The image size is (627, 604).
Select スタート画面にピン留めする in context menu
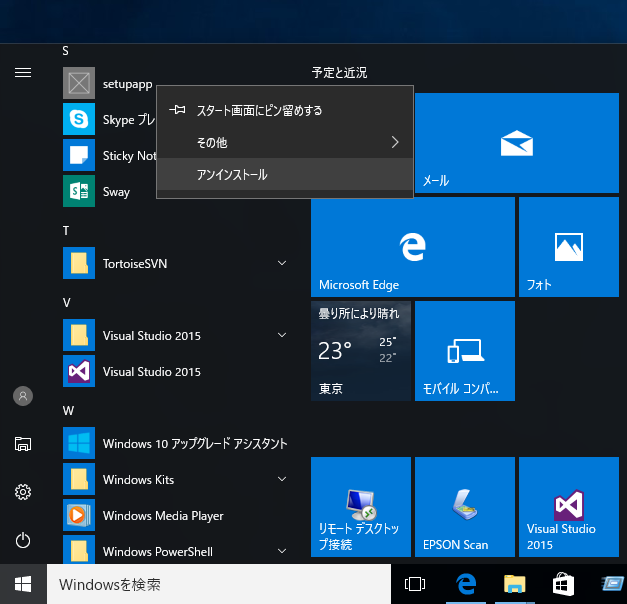click(x=285, y=110)
